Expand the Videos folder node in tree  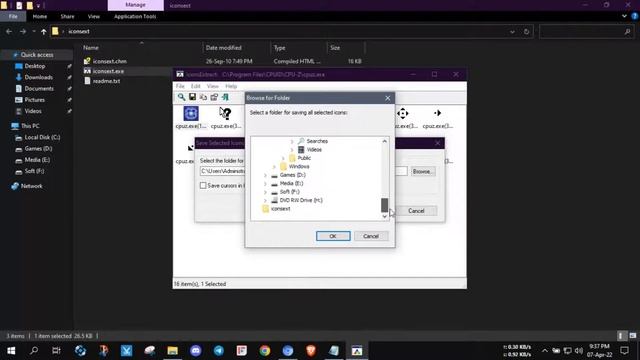(292, 150)
